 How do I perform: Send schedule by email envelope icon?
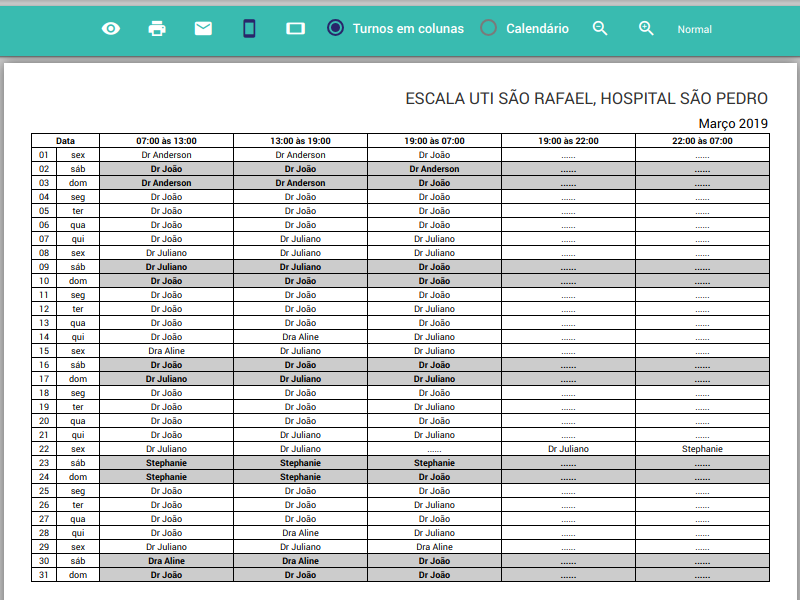203,29
